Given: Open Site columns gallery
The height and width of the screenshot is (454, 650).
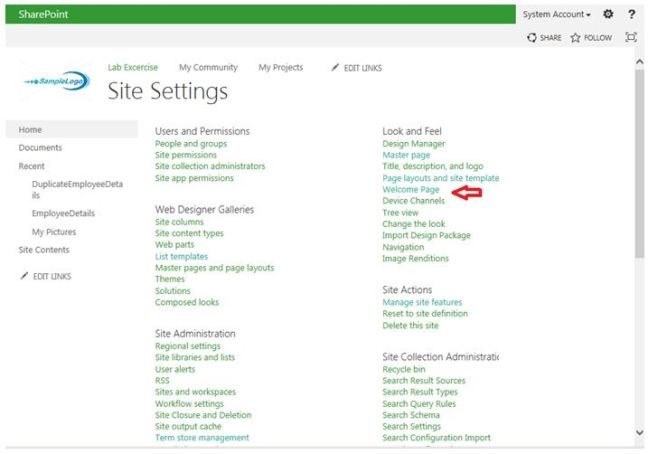Looking at the screenshot, I should [x=179, y=222].
